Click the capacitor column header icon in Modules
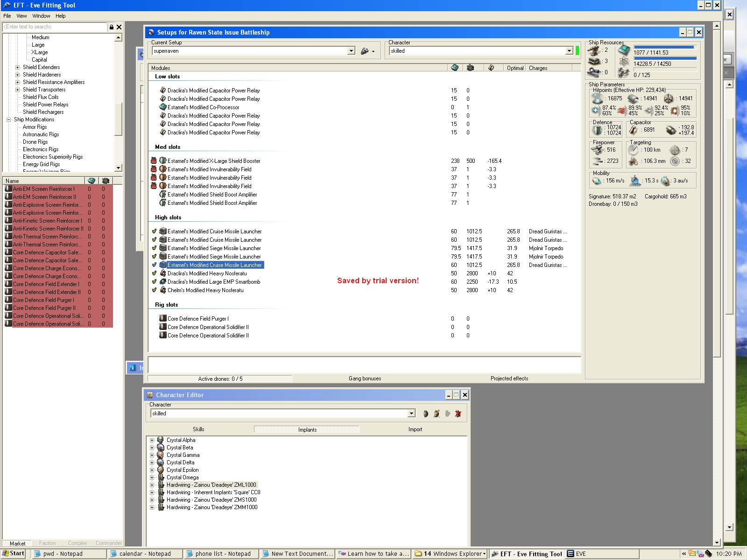Screen dimensions: 747x560 [x=491, y=68]
